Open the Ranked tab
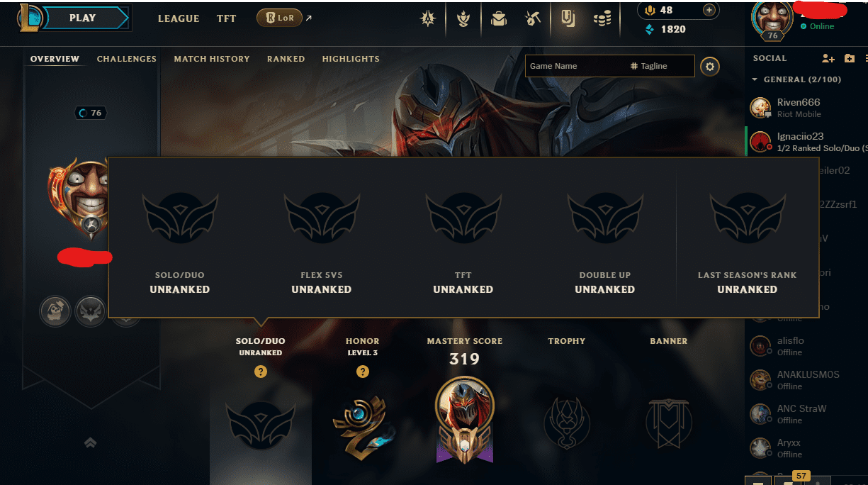The height and width of the screenshot is (485, 868). [286, 59]
